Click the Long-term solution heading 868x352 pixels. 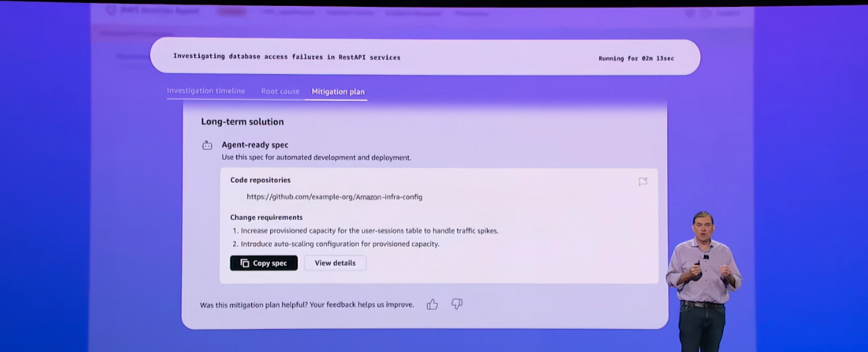(242, 122)
